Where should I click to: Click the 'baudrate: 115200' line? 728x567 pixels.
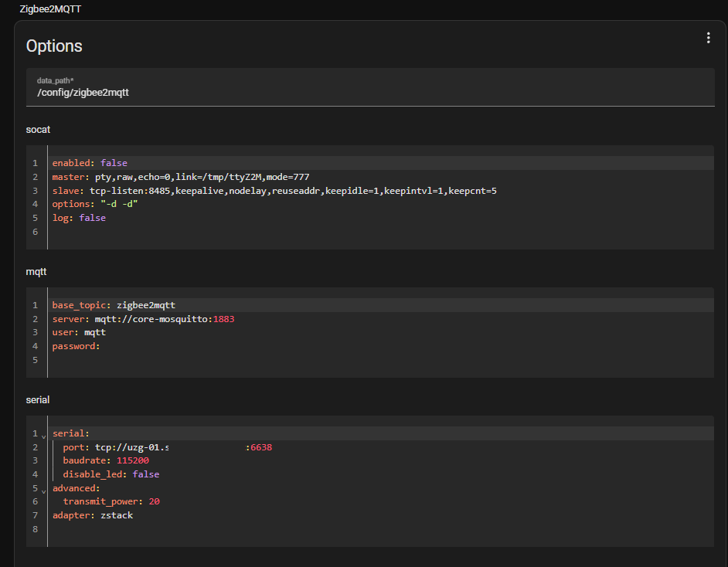[x=381, y=460]
